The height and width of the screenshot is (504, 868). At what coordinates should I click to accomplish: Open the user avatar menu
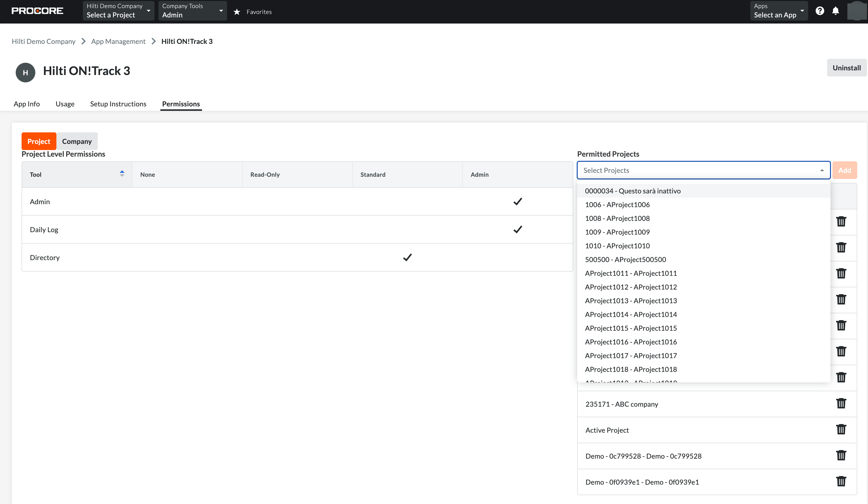pyautogui.click(x=857, y=11)
